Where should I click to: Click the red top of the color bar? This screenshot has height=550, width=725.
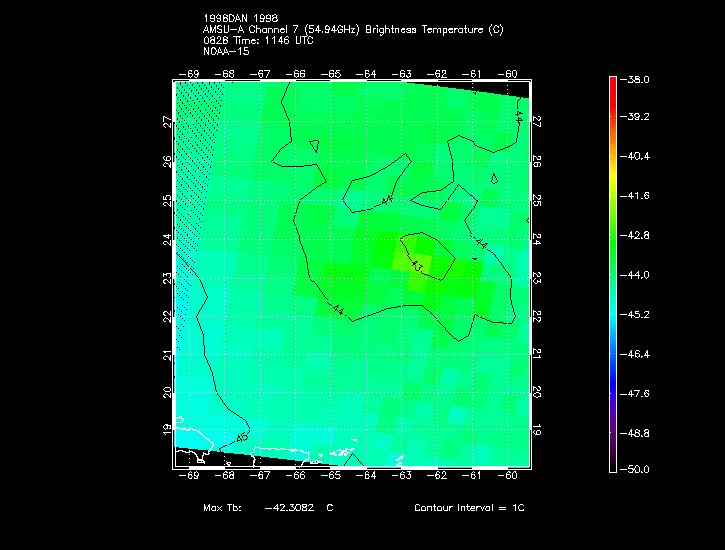click(612, 82)
